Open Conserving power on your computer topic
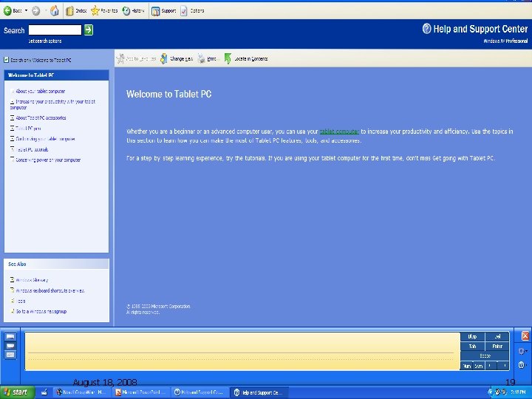 [48, 160]
